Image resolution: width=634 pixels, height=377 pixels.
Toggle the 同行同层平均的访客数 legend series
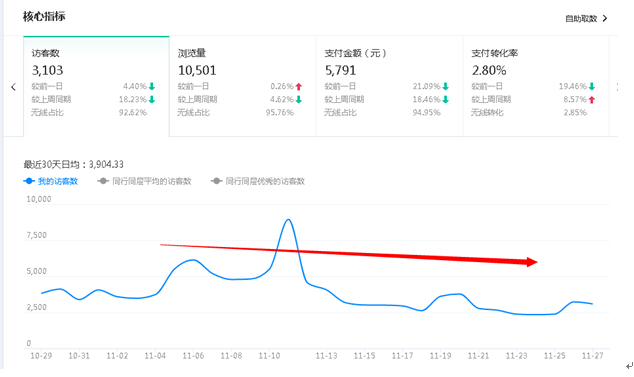(144, 181)
